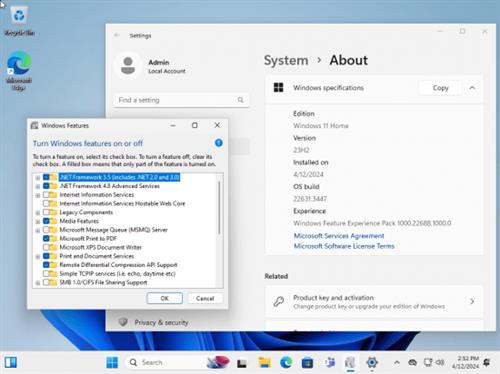Open the notification bell on taskbar
The height and width of the screenshot is (374, 500).
[x=487, y=362]
